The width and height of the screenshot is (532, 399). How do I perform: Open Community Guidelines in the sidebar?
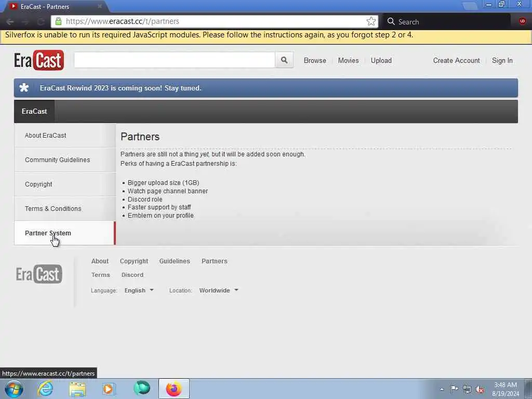coord(65,160)
